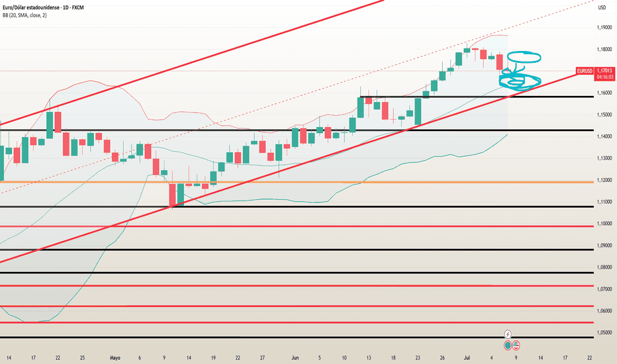Open the EU flag economic event icon

(x=508, y=345)
